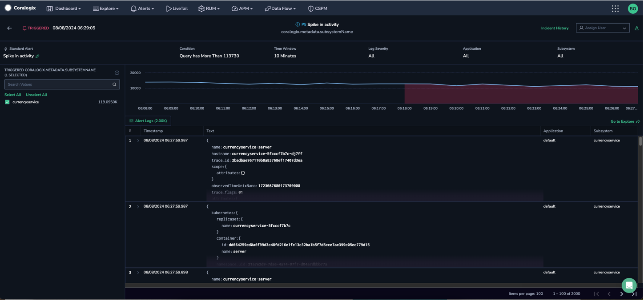Open the RUM menu
The height and width of the screenshot is (301, 644).
[209, 8]
